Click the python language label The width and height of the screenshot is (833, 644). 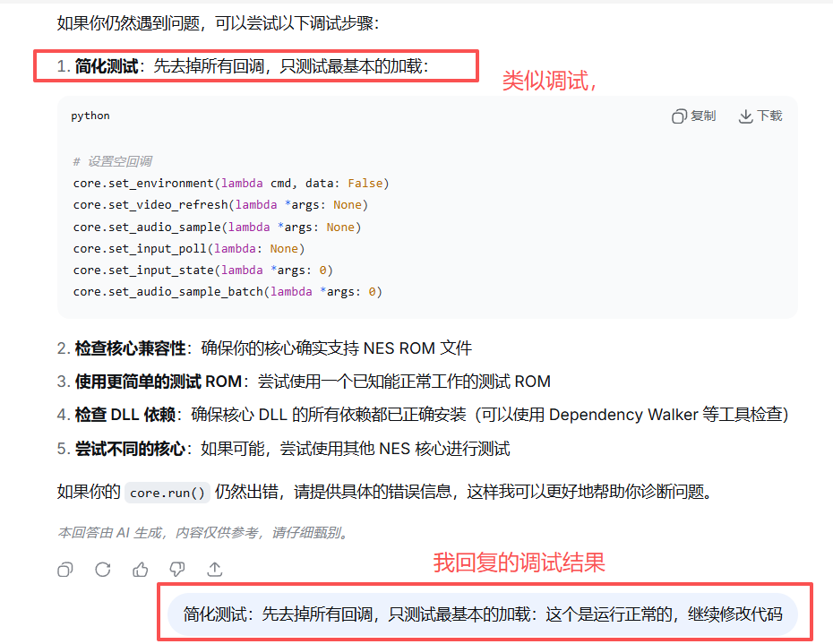tap(90, 116)
